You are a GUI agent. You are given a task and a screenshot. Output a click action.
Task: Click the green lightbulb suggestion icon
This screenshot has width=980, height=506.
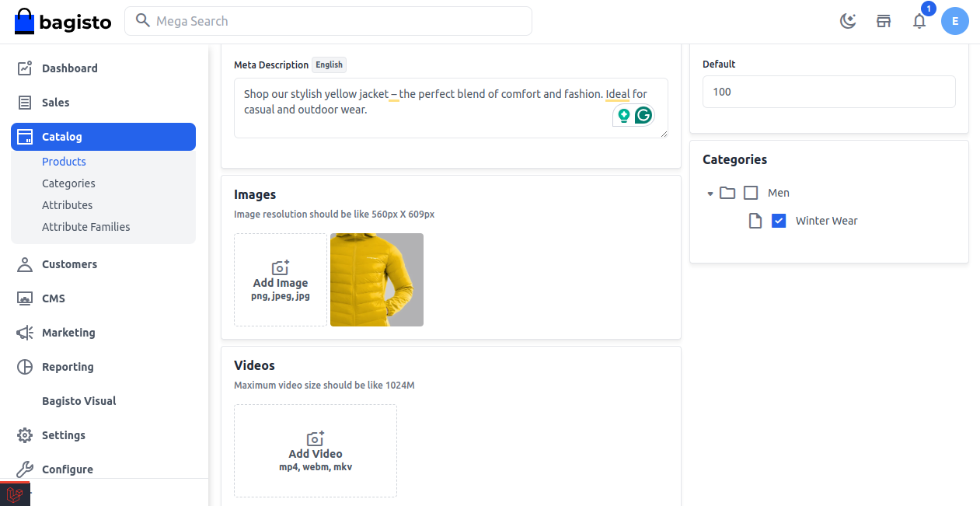pos(623,116)
